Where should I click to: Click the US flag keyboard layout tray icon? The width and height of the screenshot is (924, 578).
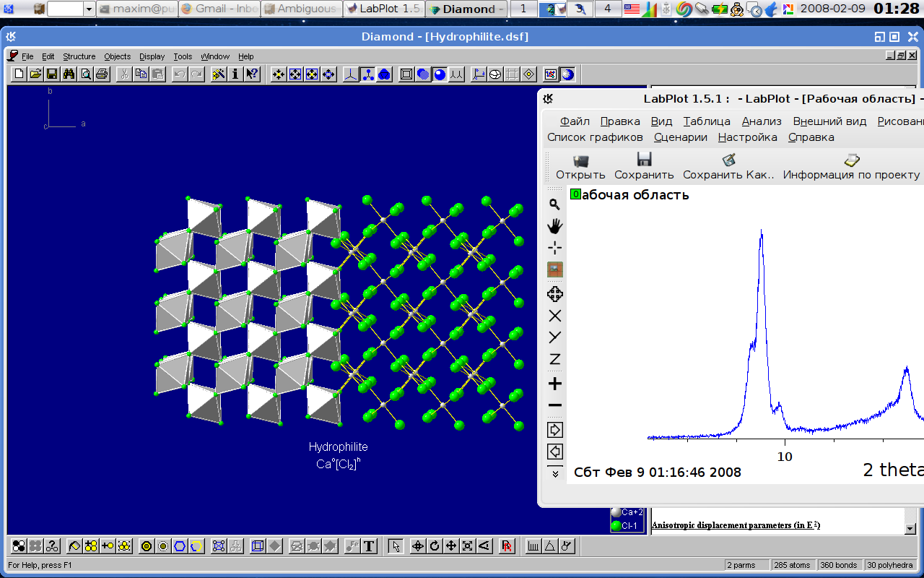point(632,9)
